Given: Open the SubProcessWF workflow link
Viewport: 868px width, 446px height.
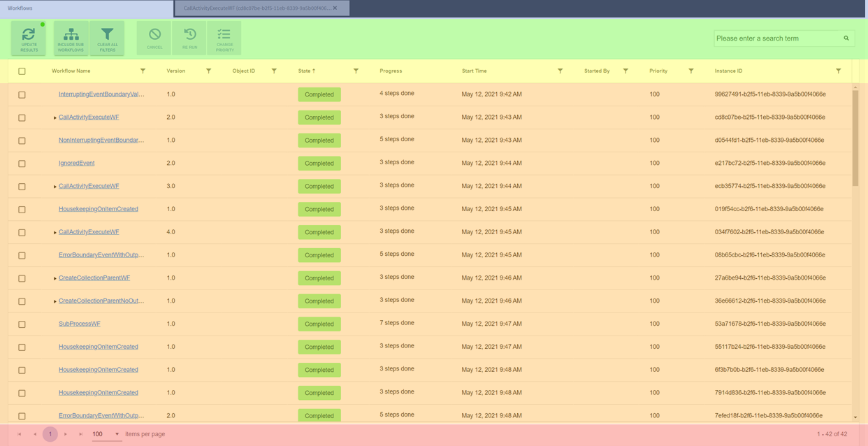Looking at the screenshot, I should (x=79, y=323).
